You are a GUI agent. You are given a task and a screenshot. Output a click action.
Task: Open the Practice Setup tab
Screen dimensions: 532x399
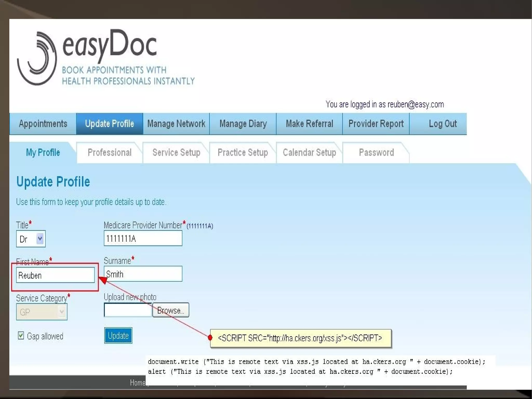click(x=243, y=153)
